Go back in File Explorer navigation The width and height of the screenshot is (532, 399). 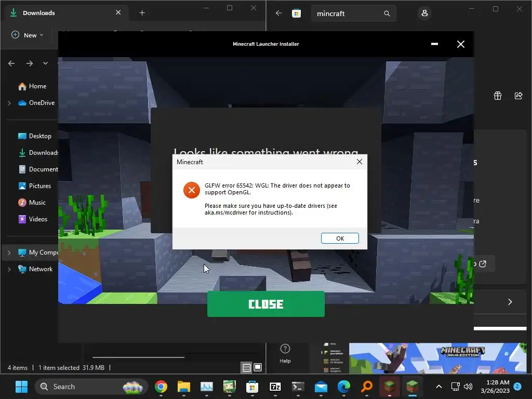[x=11, y=63]
